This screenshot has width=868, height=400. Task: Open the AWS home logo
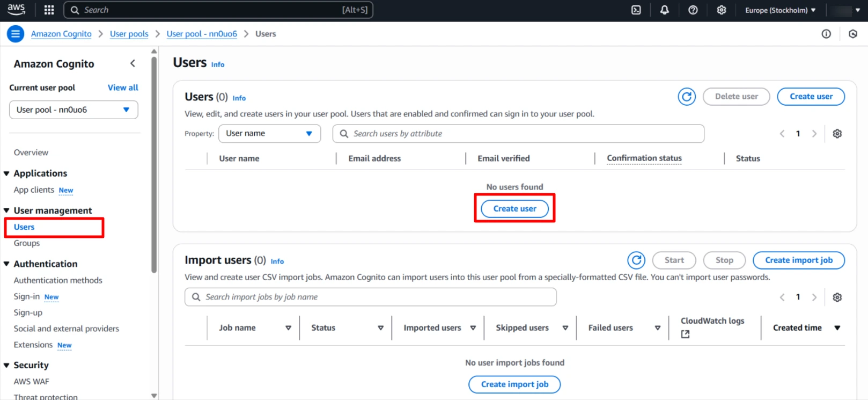(x=16, y=9)
